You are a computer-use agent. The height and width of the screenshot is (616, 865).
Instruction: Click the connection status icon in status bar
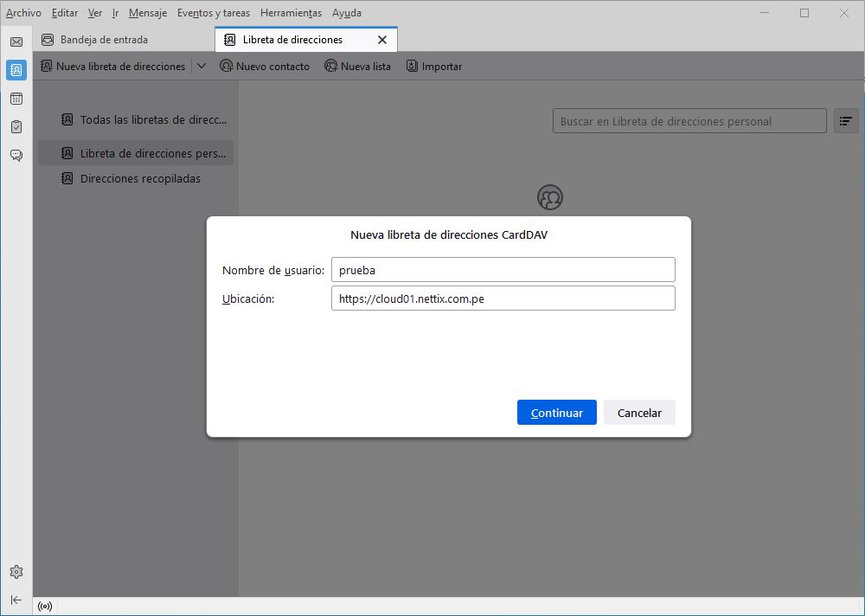tap(45, 606)
